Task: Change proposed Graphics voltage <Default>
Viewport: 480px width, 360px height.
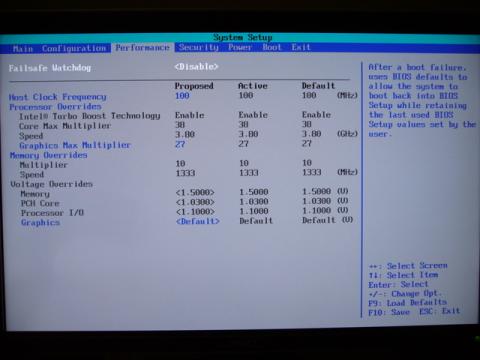Action: (x=198, y=221)
